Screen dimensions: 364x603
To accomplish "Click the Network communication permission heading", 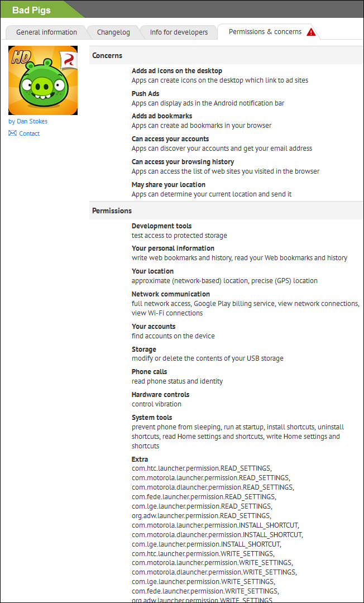I will click(171, 294).
